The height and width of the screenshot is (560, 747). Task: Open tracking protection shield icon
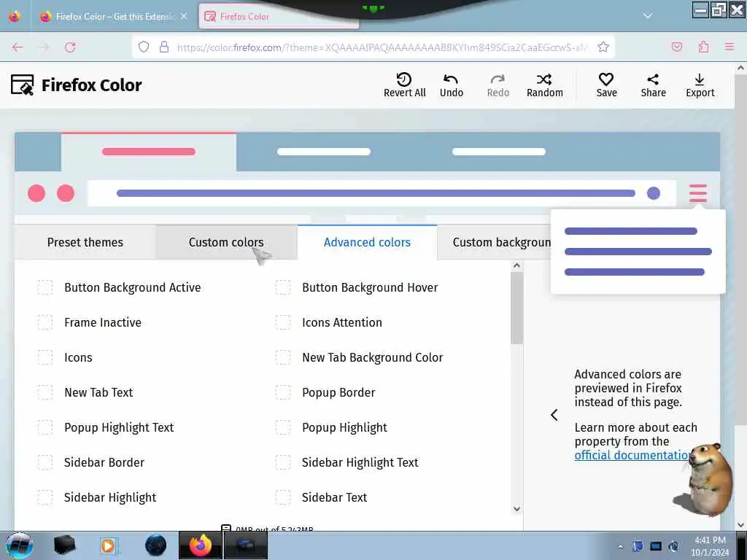tap(144, 47)
